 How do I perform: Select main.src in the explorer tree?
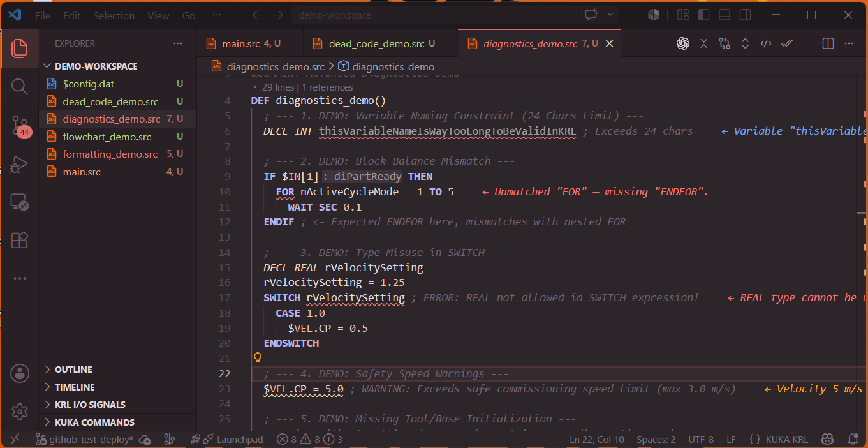click(x=118, y=172)
